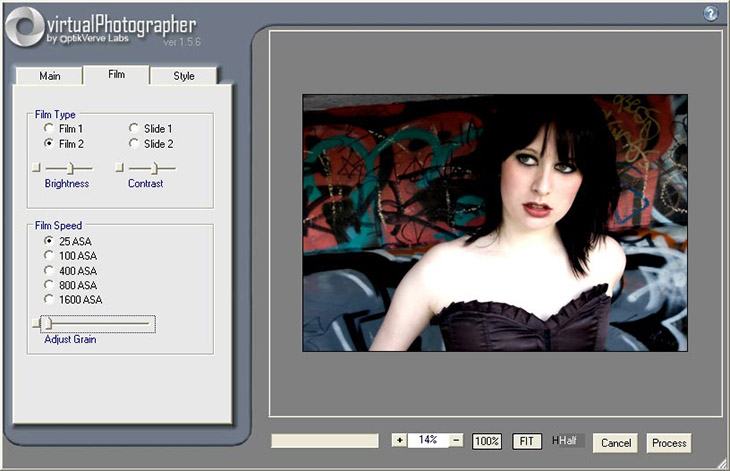Select 1600 ASA film speed
Screen dimensions: 730x471
pos(48,299)
